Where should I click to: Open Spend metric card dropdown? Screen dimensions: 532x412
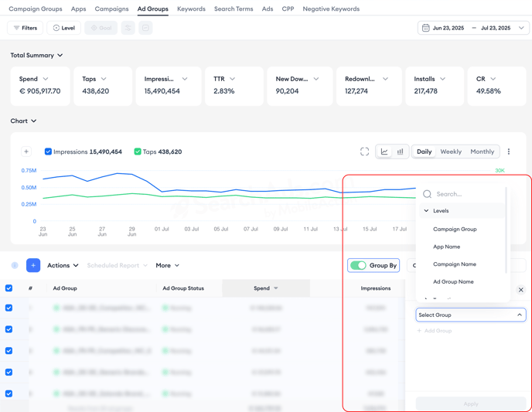coord(46,79)
